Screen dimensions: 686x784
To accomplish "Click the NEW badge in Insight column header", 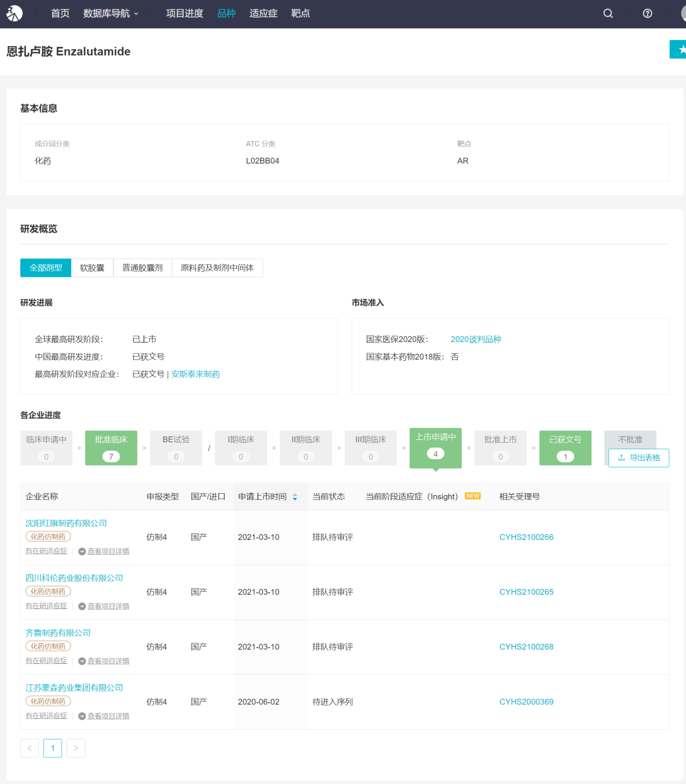I will [x=473, y=496].
